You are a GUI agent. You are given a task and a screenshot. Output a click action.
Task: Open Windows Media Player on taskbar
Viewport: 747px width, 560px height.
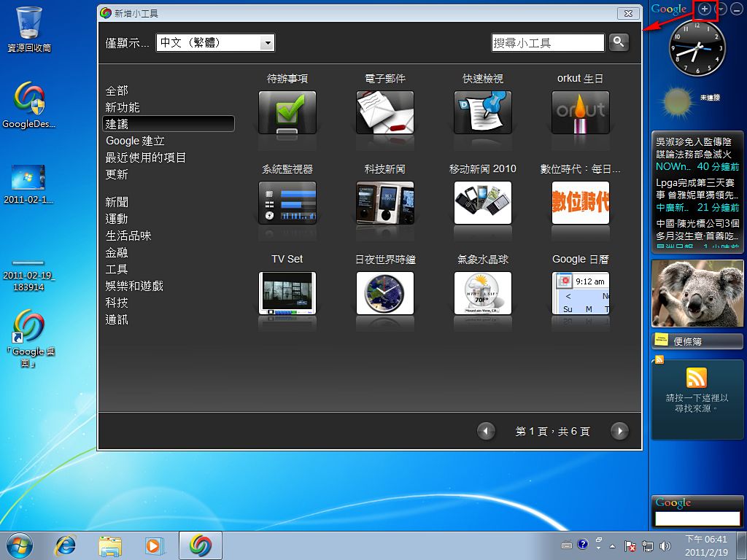click(x=155, y=545)
